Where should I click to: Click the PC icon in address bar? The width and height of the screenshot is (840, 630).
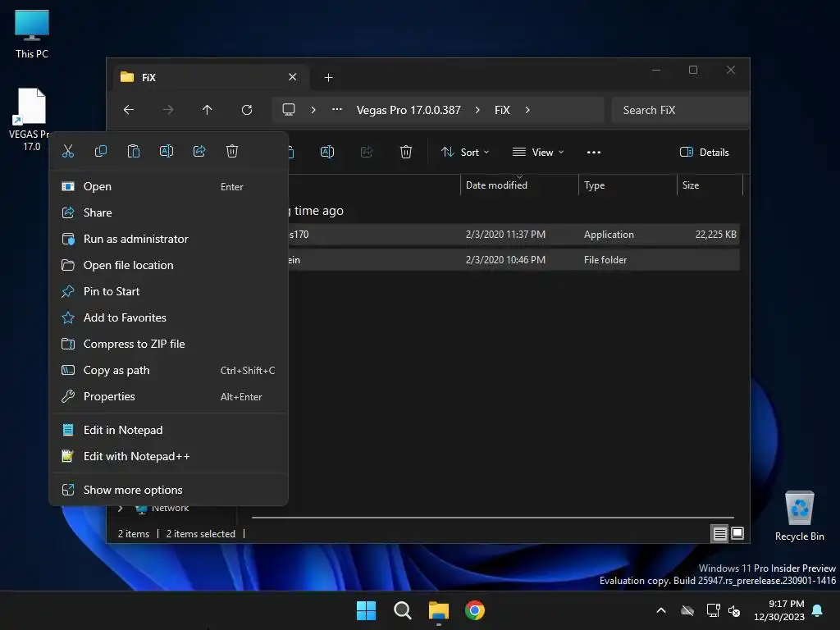289,110
